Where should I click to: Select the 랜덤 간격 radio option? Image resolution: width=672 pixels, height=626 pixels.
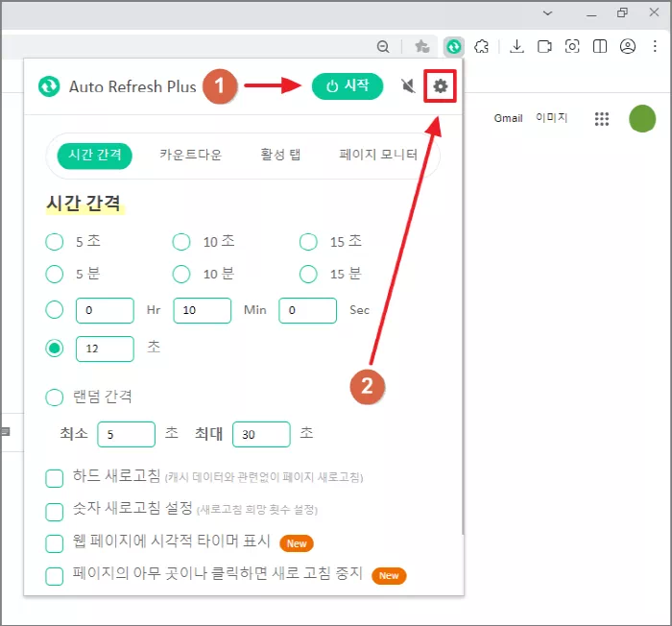(x=55, y=397)
